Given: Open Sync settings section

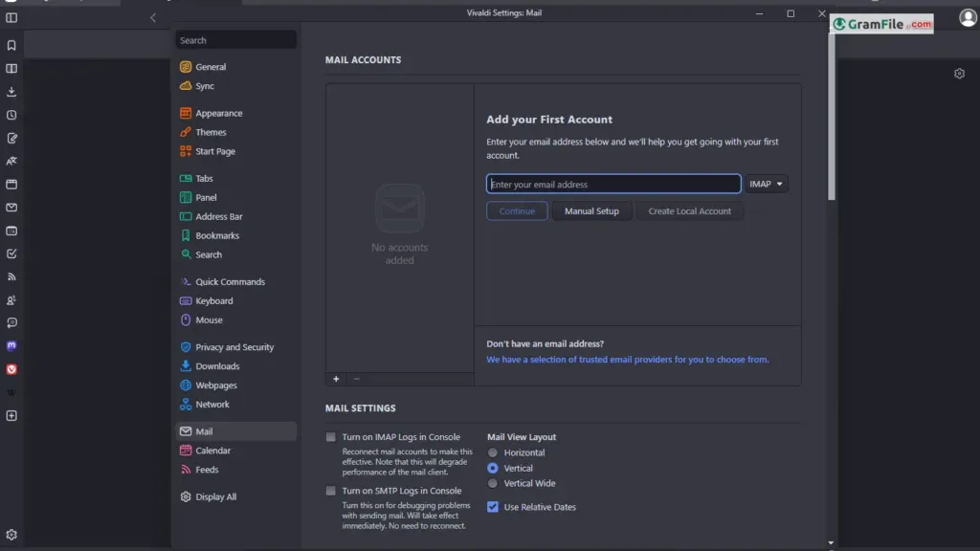Looking at the screenshot, I should coord(235,86).
